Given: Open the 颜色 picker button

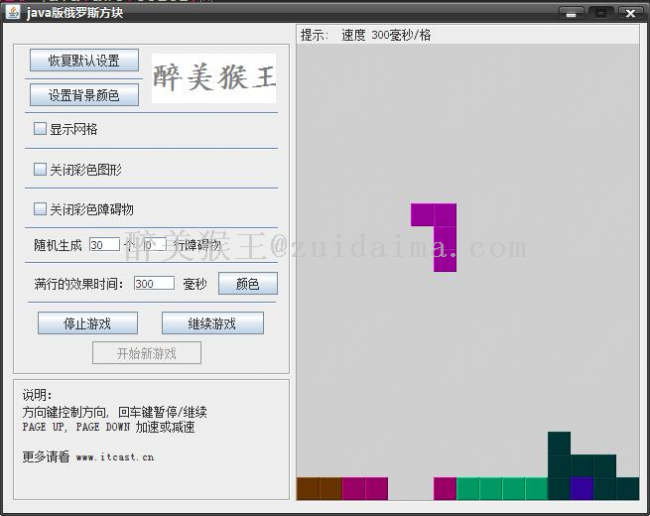Looking at the screenshot, I should click(x=247, y=284).
